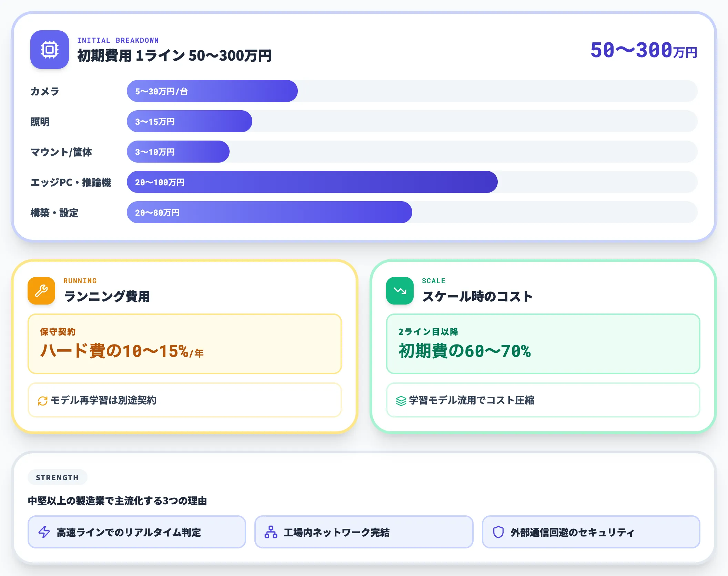Click the shield icon for 外部通信回避のセキュリティ
The image size is (728, 576).
[x=498, y=532]
